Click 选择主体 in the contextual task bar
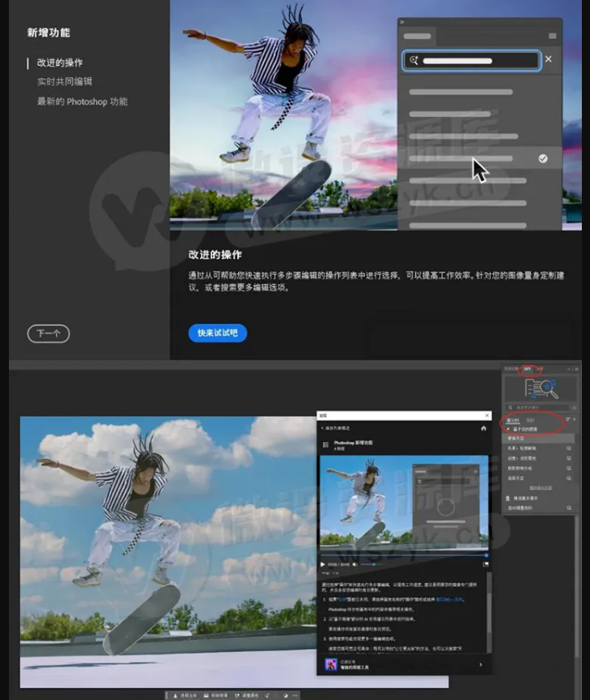The width and height of the screenshot is (590, 700). [184, 696]
